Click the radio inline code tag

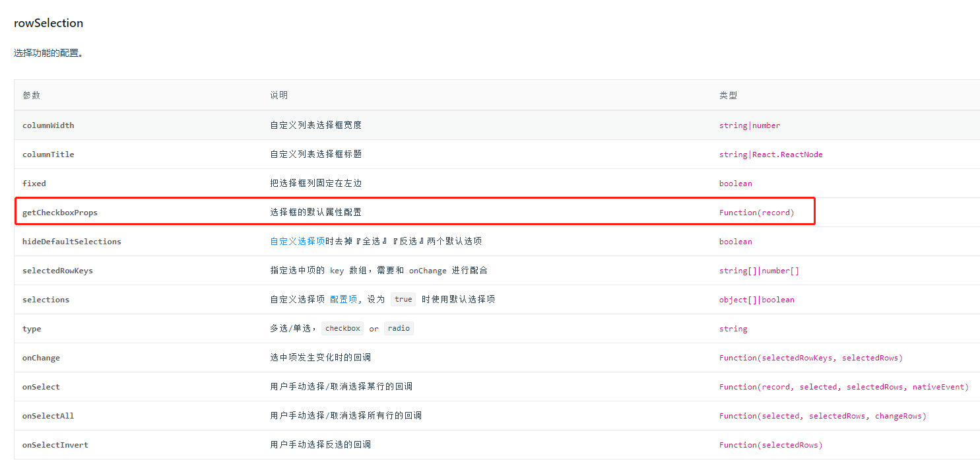coord(399,328)
